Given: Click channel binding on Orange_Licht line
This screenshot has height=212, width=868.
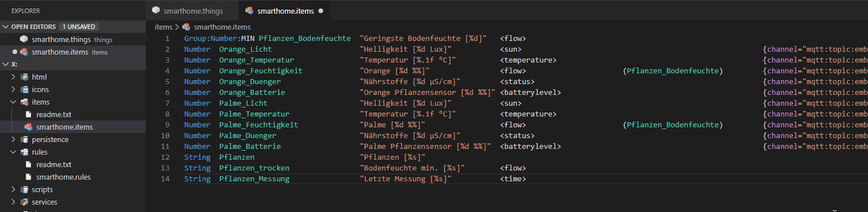Looking at the screenshot, I should 815,49.
